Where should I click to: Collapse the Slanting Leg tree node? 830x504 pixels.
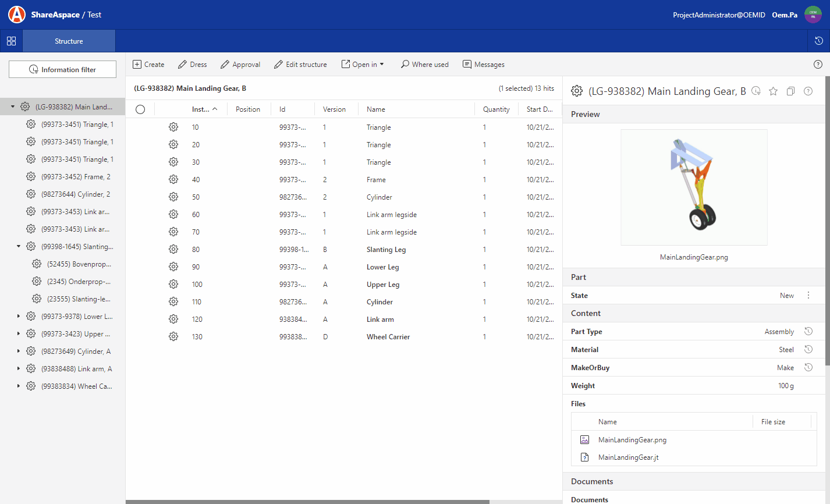pos(19,247)
